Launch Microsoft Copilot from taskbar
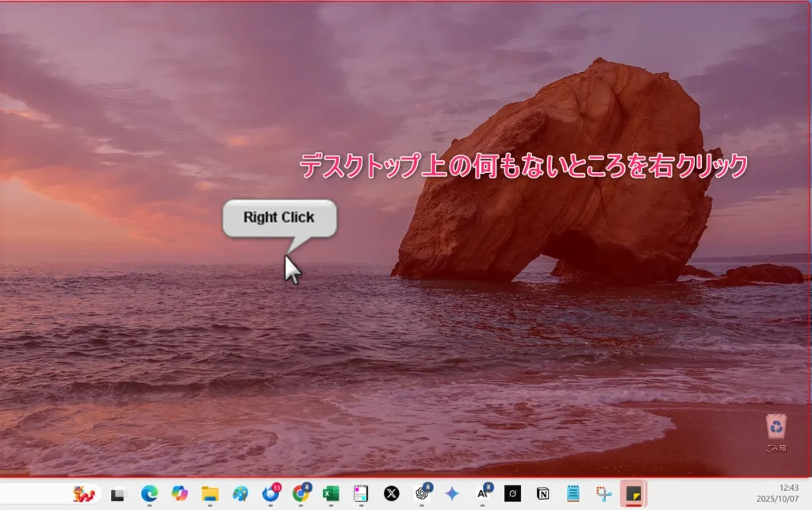Screen dimensions: 812x510 pyautogui.click(x=179, y=493)
